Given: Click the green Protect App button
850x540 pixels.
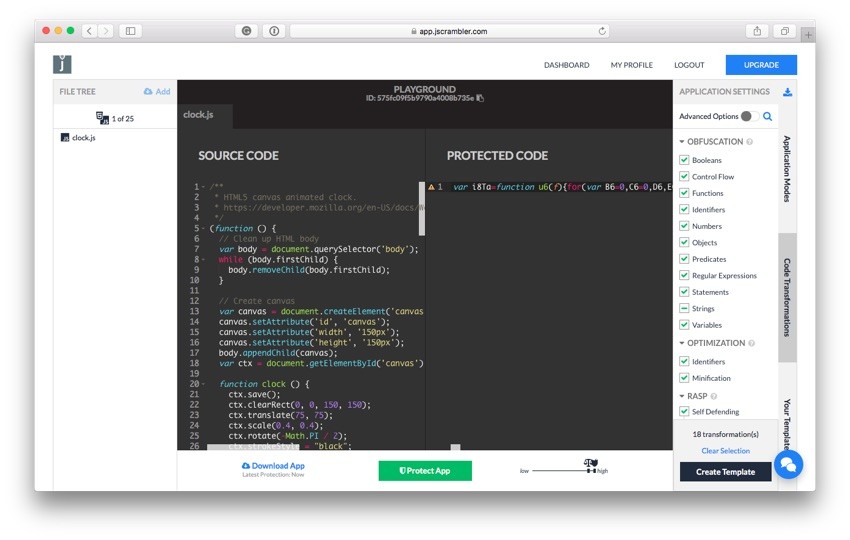Looking at the screenshot, I should click(x=425, y=471).
